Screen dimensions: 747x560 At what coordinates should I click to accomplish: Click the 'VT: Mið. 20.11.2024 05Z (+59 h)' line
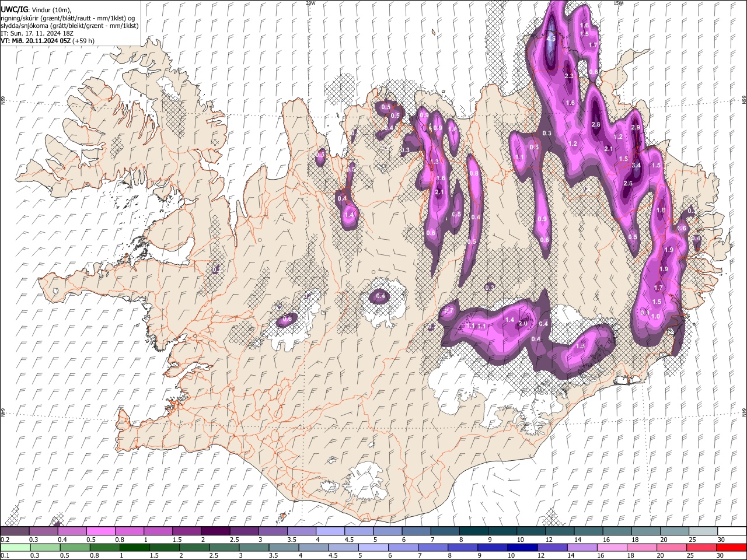pyautogui.click(x=48, y=41)
